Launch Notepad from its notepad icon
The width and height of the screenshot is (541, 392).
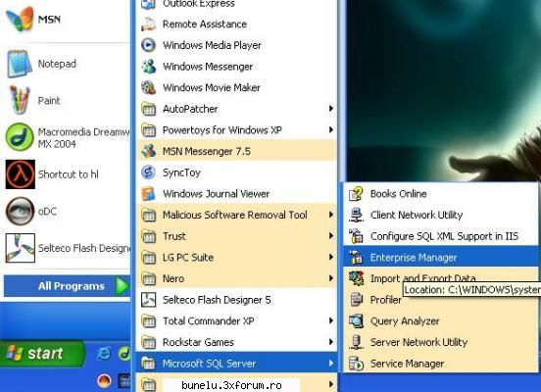[x=20, y=64]
